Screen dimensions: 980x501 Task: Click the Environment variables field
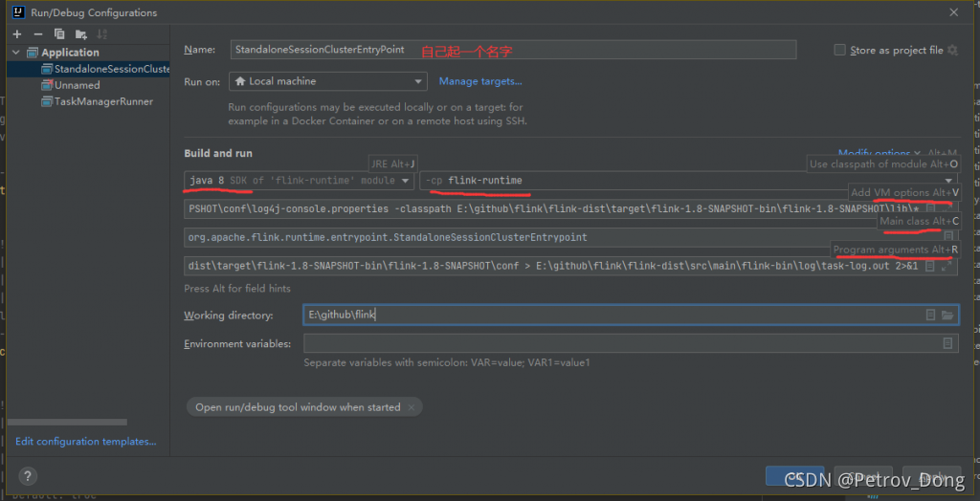[x=632, y=343]
